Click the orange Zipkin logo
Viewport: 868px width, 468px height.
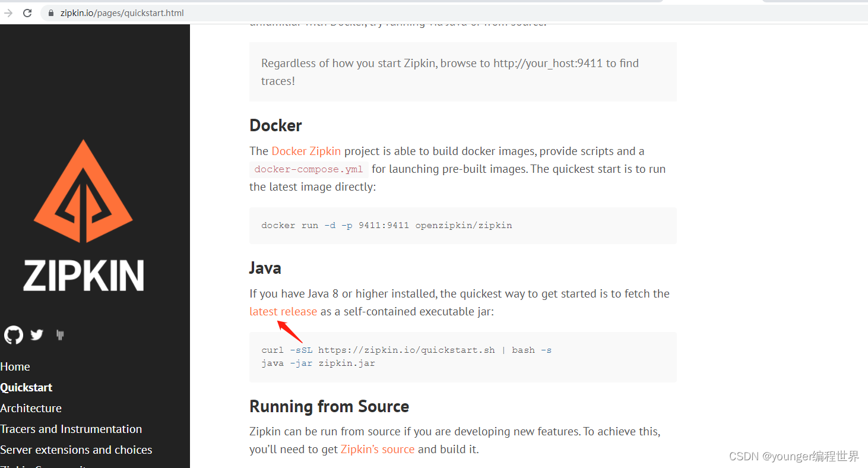(83, 191)
